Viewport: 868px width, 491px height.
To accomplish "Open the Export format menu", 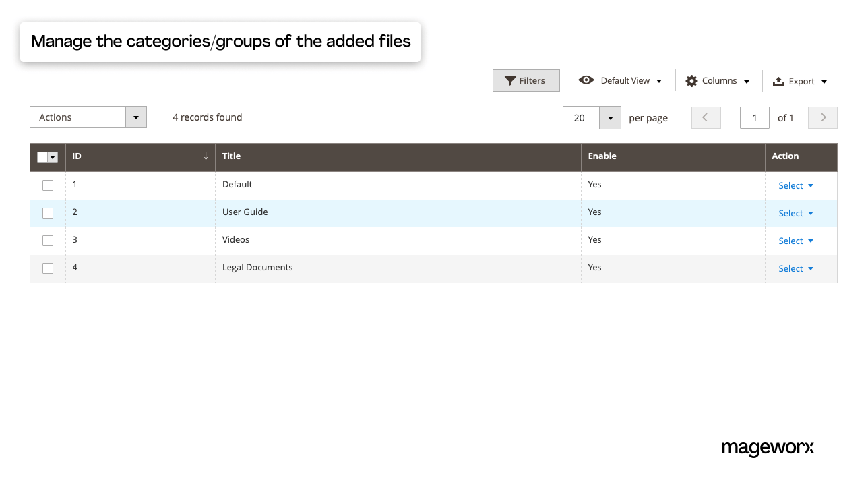I will click(x=824, y=81).
